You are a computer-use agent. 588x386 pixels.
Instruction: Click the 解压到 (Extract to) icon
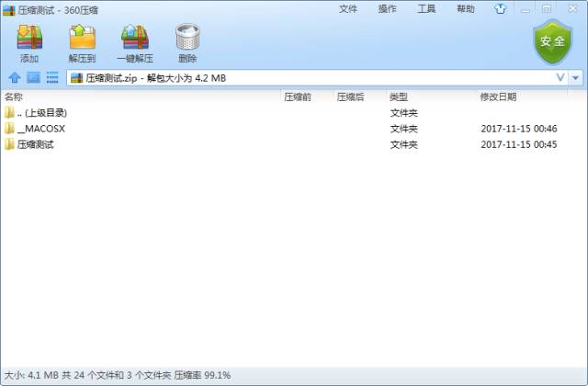[83, 37]
